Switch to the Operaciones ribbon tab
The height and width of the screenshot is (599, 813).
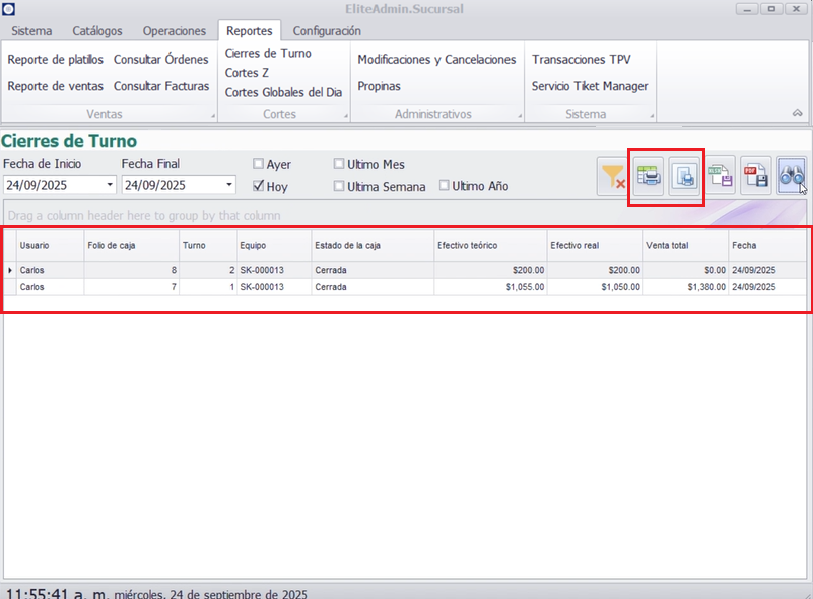[174, 31]
